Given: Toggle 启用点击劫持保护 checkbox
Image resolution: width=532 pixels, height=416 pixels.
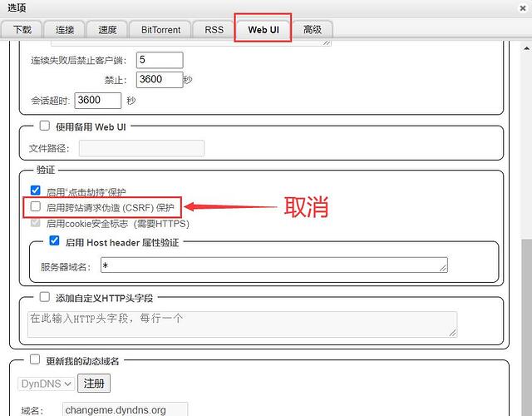Looking at the screenshot, I should pos(35,191).
